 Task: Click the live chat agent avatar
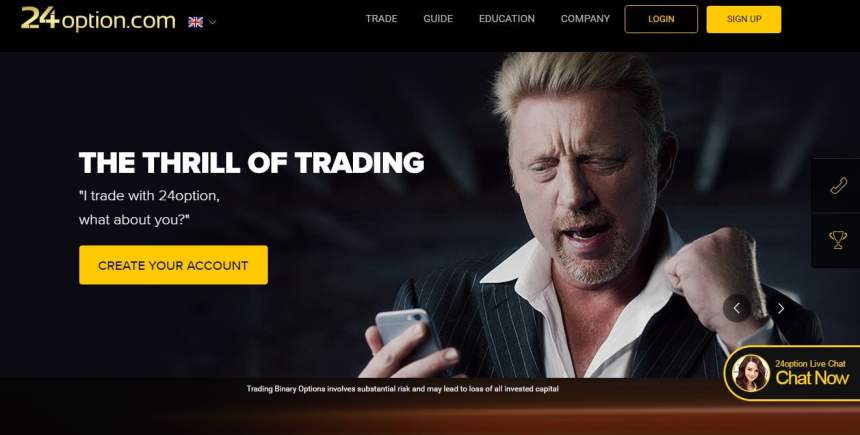tap(750, 373)
